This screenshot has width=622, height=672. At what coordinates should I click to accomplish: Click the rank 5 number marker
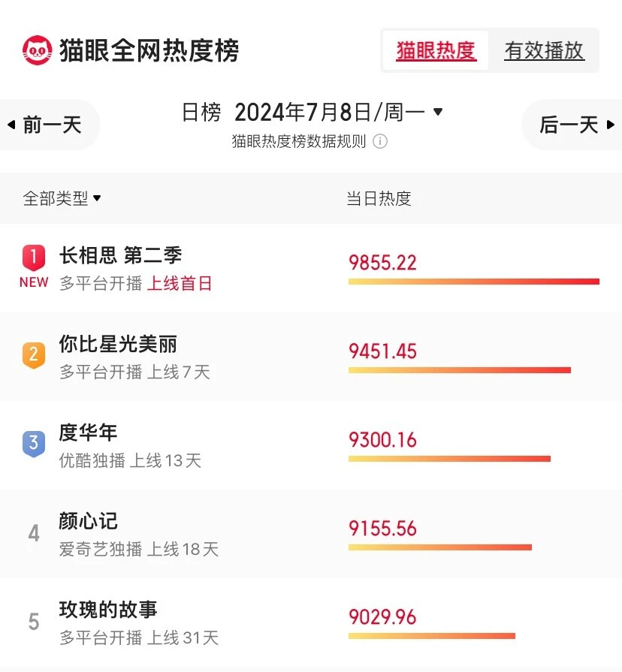(34, 622)
